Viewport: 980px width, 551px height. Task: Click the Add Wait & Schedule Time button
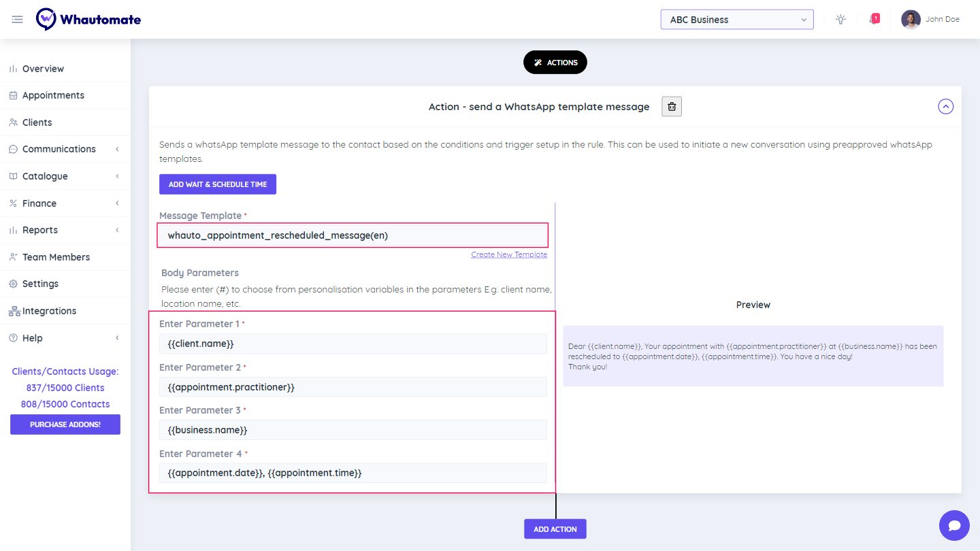[218, 184]
